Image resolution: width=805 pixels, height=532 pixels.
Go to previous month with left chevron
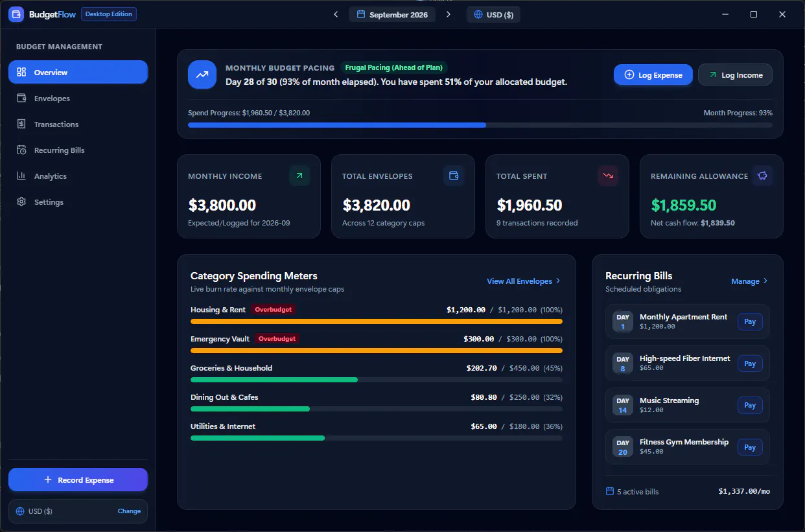click(x=336, y=14)
